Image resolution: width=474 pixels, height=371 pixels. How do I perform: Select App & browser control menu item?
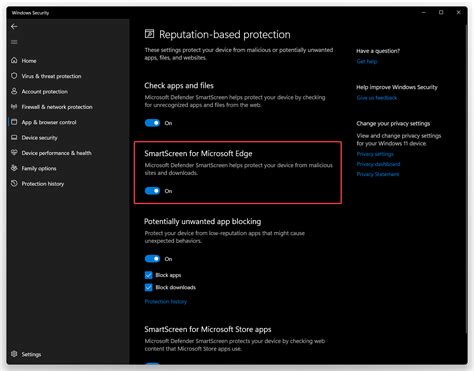49,122
